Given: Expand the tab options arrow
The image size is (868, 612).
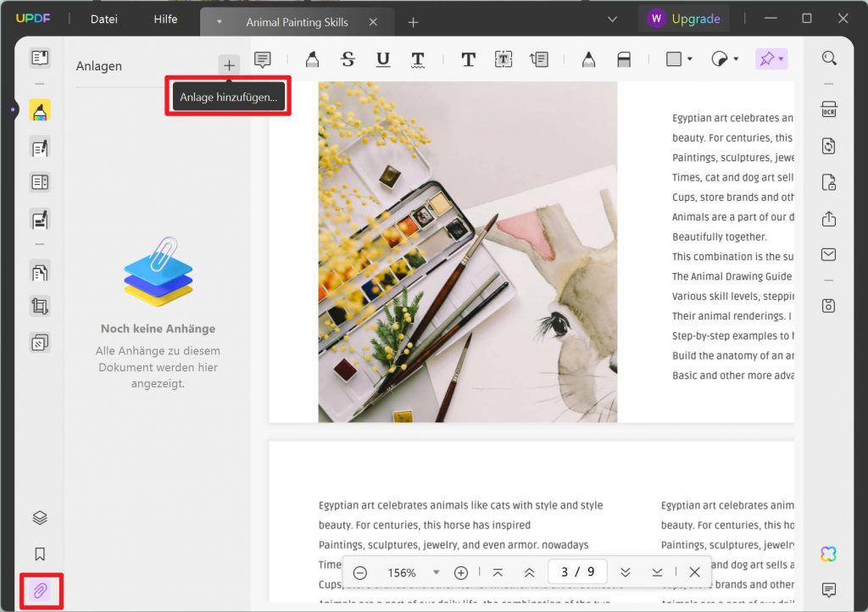Looking at the screenshot, I should pos(220,22).
